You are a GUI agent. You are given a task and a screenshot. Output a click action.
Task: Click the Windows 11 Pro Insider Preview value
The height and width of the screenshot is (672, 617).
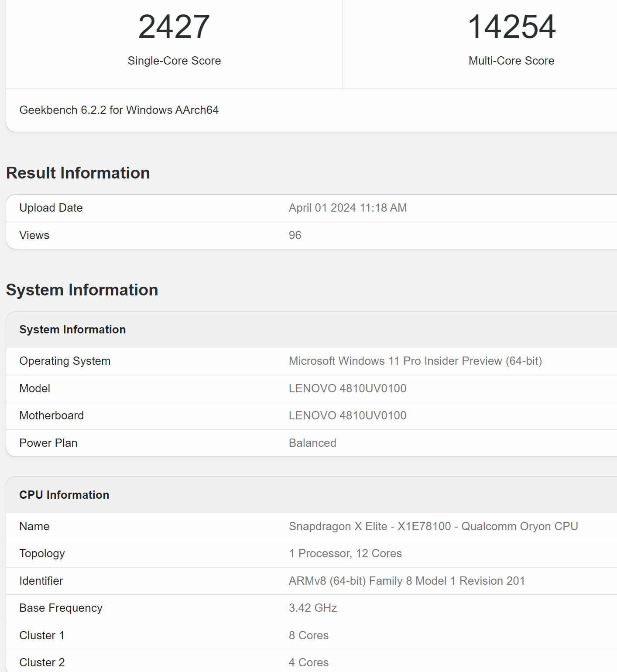tap(415, 361)
